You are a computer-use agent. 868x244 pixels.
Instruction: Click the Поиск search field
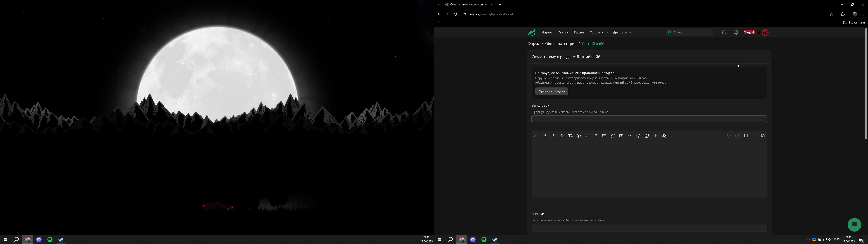point(689,32)
